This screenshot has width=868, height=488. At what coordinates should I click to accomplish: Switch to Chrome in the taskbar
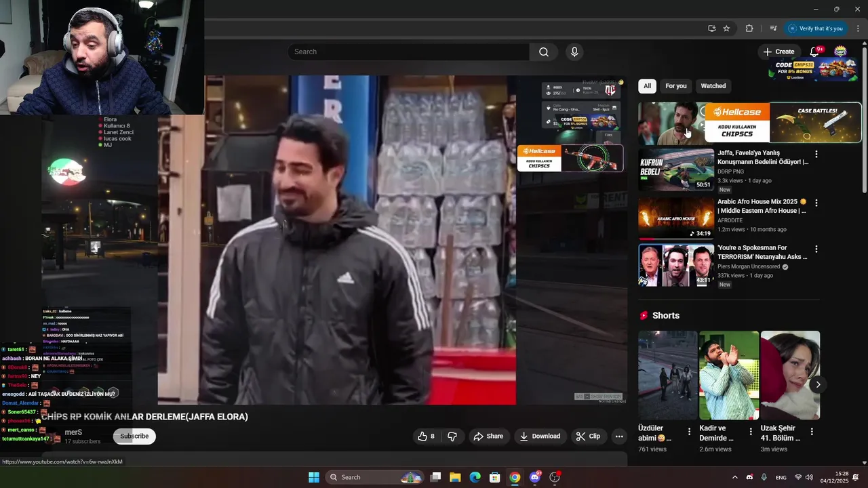515,477
